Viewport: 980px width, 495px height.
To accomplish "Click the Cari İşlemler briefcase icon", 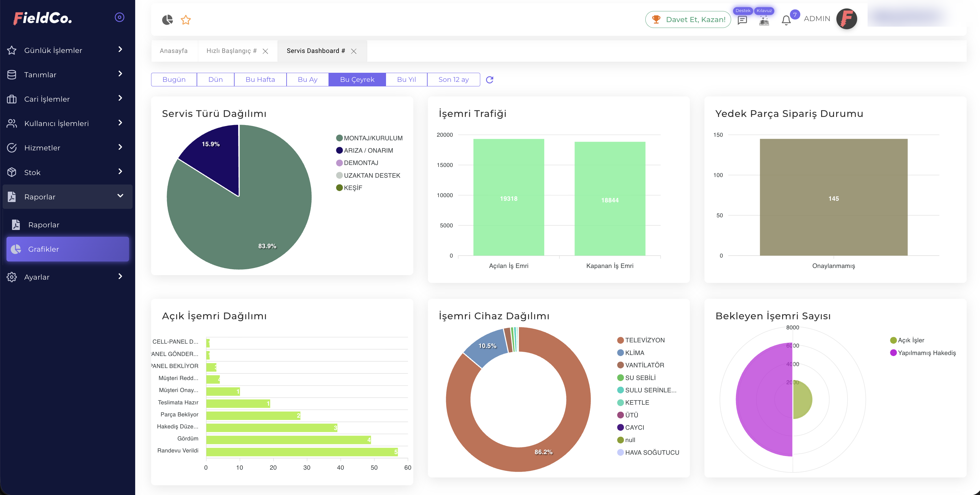I will [12, 99].
